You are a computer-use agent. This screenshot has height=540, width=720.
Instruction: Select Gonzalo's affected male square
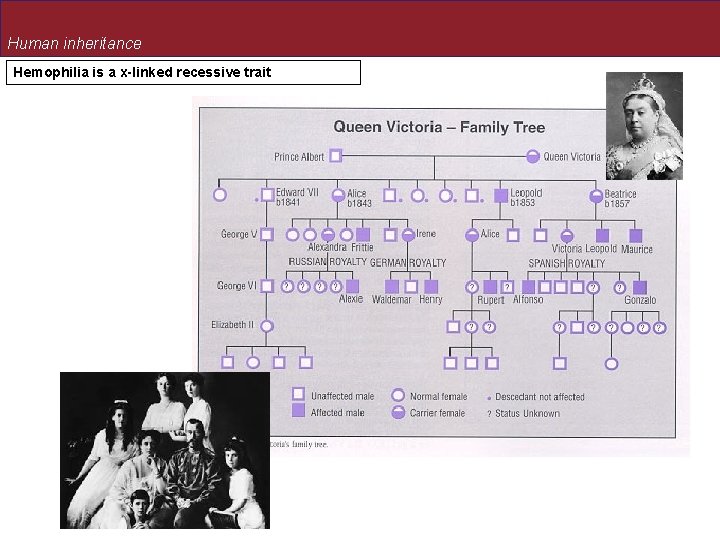(640, 287)
